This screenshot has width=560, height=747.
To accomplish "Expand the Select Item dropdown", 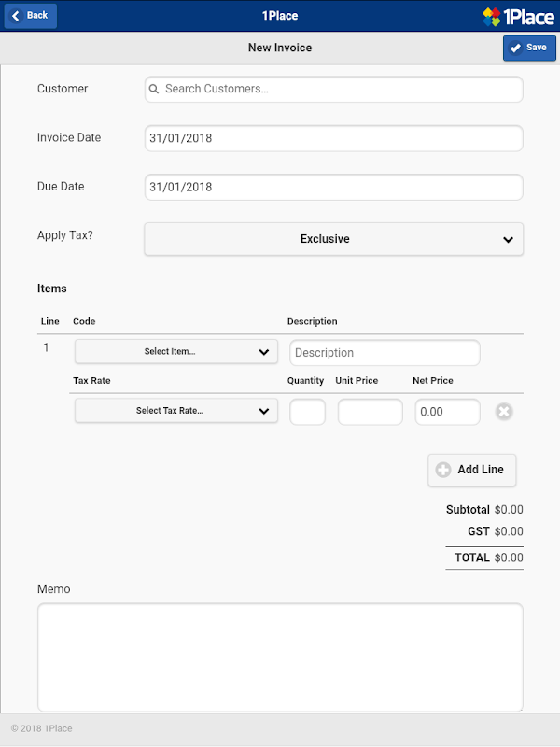I will coord(176,352).
